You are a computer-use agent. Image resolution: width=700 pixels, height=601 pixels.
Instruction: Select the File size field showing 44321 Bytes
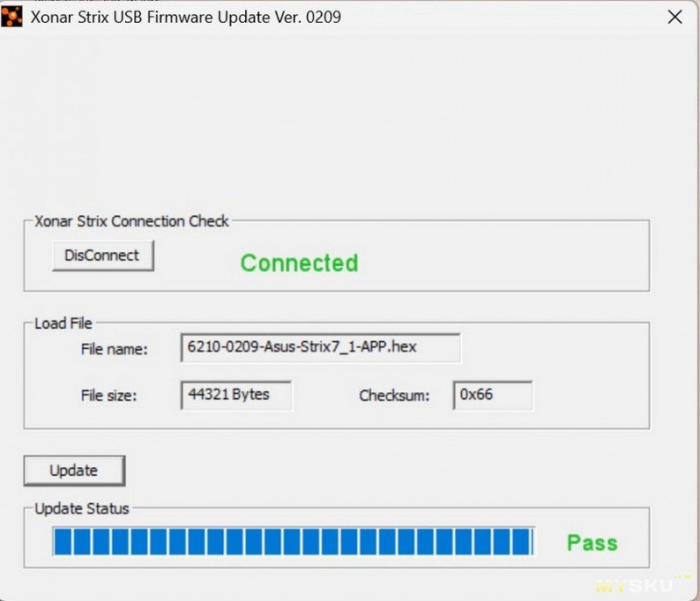235,395
